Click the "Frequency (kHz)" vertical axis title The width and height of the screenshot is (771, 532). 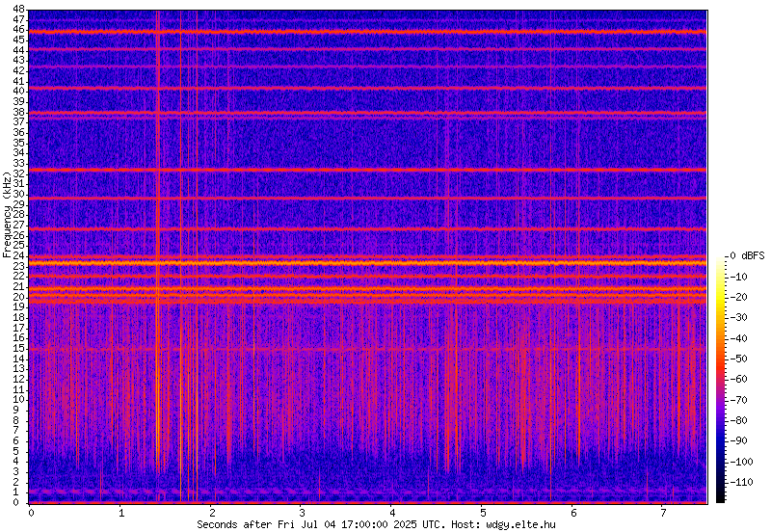tap(7, 215)
